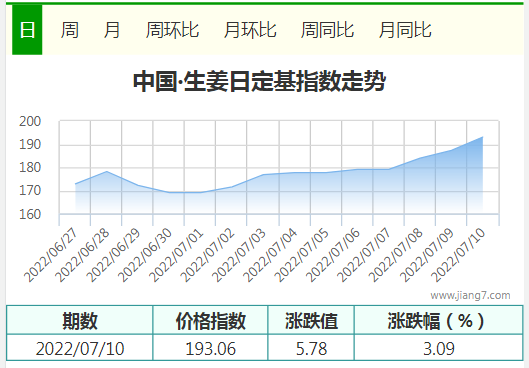The image size is (529, 368).
Task: Click the 2022/06/28 data point on chart
Action: click(107, 171)
